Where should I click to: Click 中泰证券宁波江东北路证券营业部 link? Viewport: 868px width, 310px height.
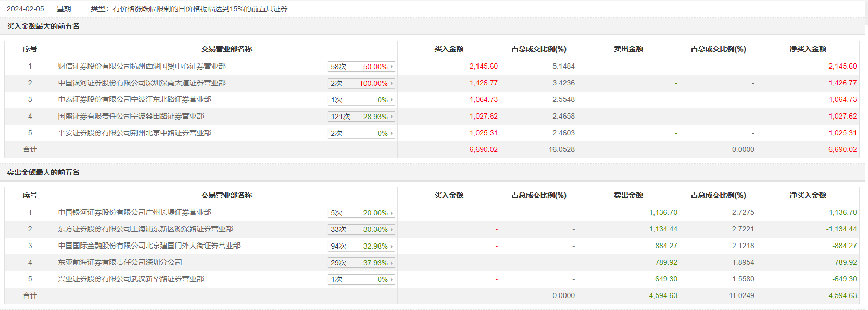click(134, 99)
